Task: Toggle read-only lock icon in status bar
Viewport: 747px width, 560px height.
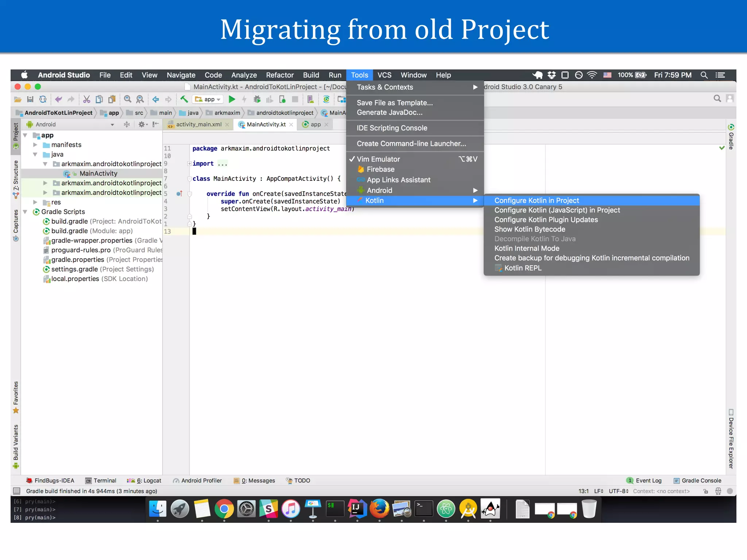Action: 706,491
